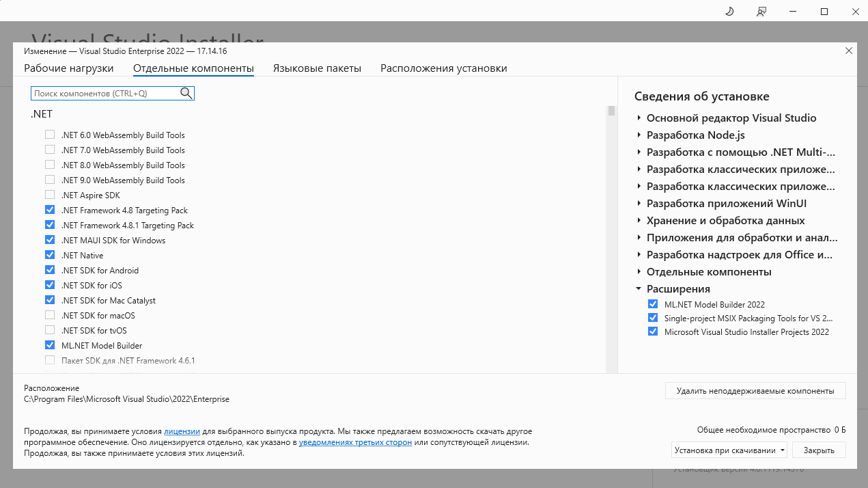Collapse the Расширения section
The image size is (868, 488).
[639, 289]
